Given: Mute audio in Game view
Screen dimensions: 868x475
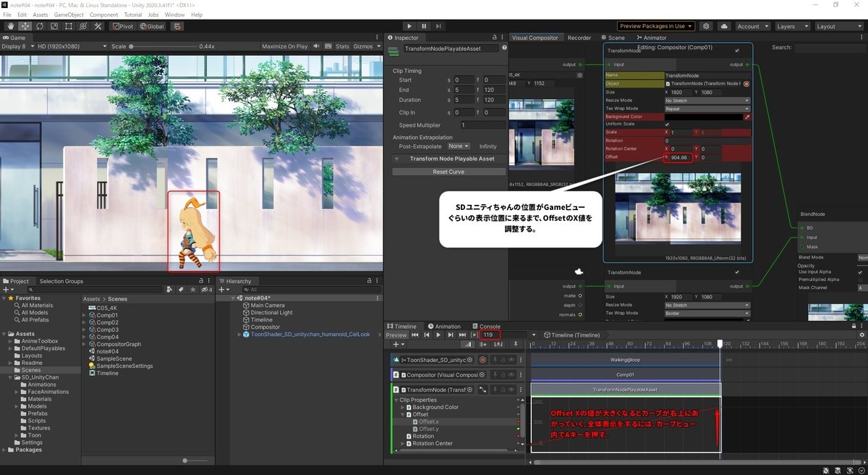Looking at the screenshot, I should (x=315, y=46).
